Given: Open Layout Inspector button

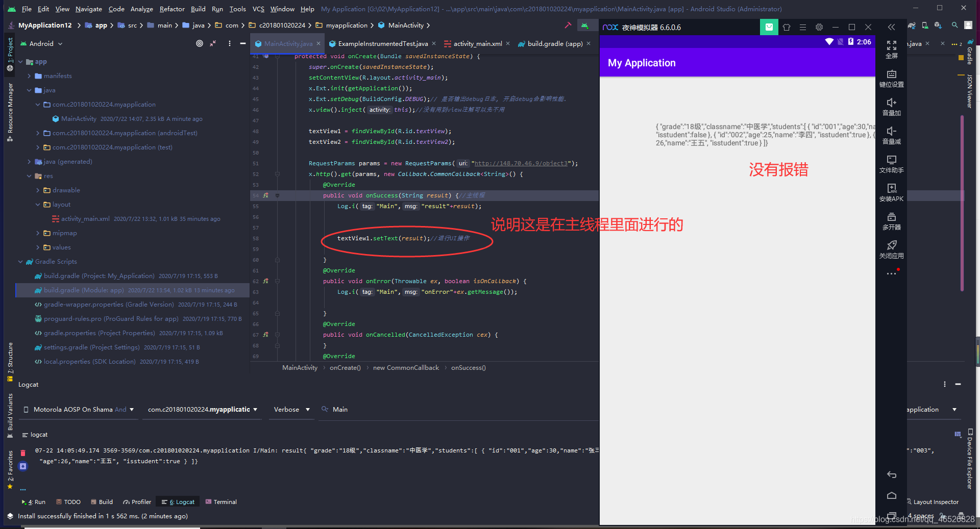Looking at the screenshot, I should tap(933, 502).
